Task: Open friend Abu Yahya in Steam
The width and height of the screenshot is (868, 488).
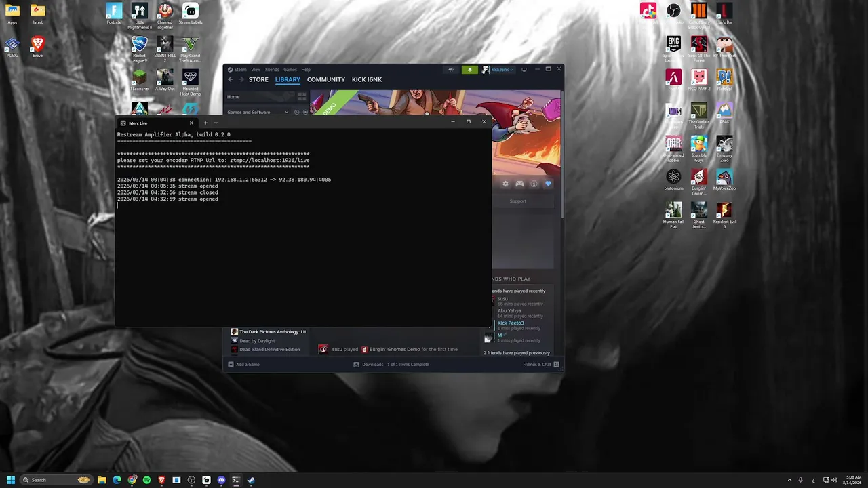Action: [509, 311]
